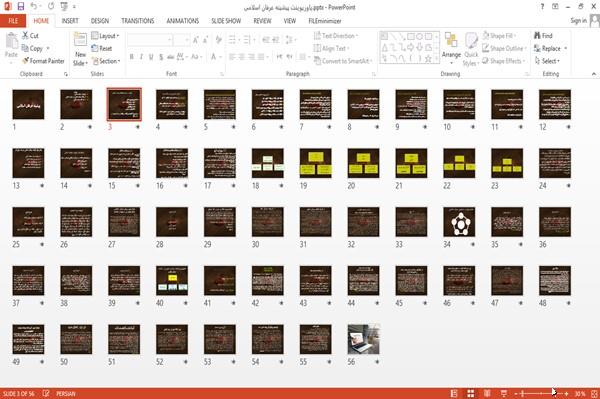Image resolution: width=600 pixels, height=399 pixels.
Task: Click the Paste clipboard icon
Action: tap(11, 41)
